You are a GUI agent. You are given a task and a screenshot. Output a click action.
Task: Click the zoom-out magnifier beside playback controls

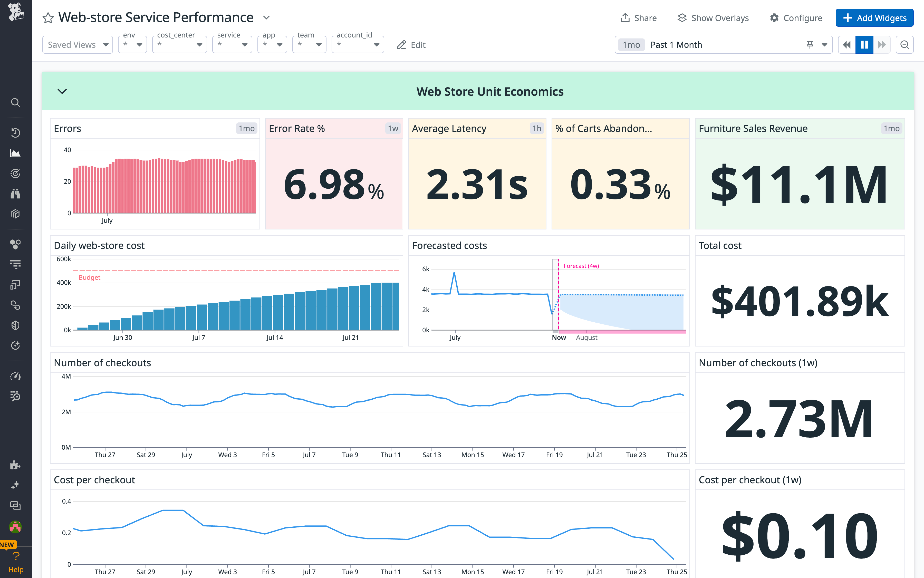904,45
